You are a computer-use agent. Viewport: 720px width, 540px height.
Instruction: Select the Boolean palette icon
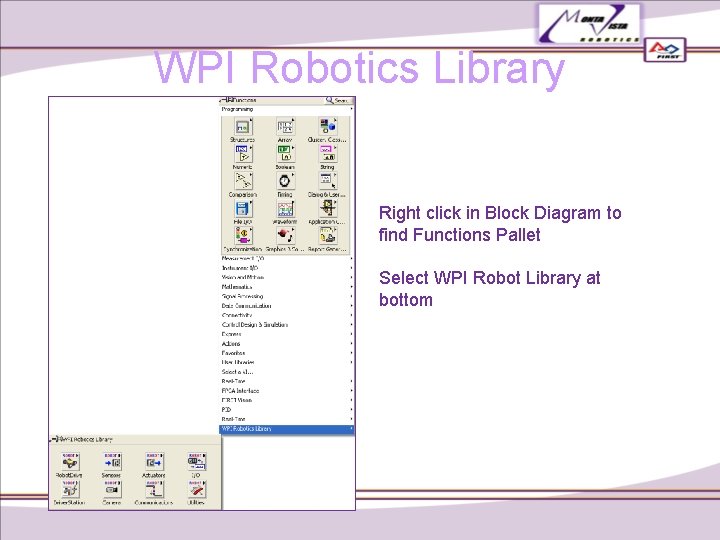(285, 154)
